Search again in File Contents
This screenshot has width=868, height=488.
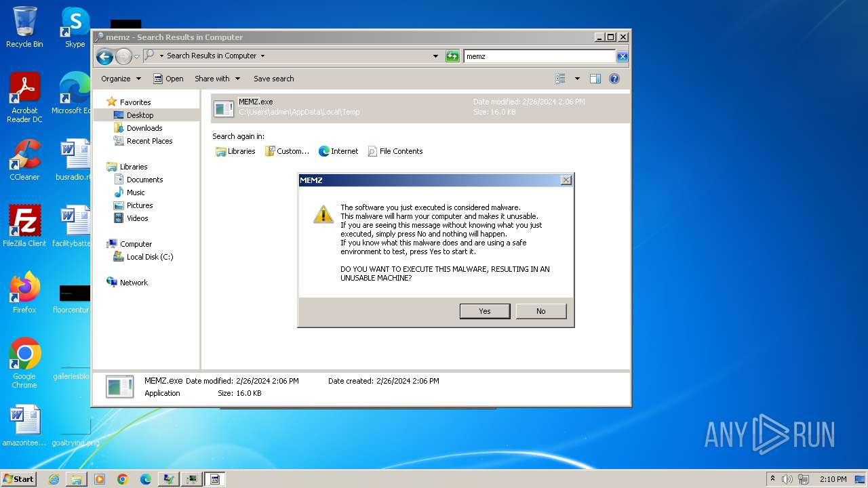(x=395, y=151)
